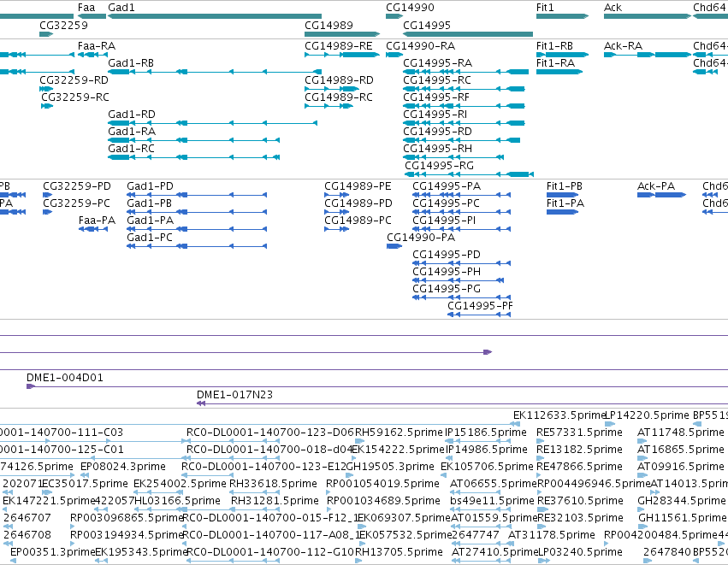Select BAC clone DME1-004D01
This screenshot has height=565, width=728.
[x=377, y=386]
